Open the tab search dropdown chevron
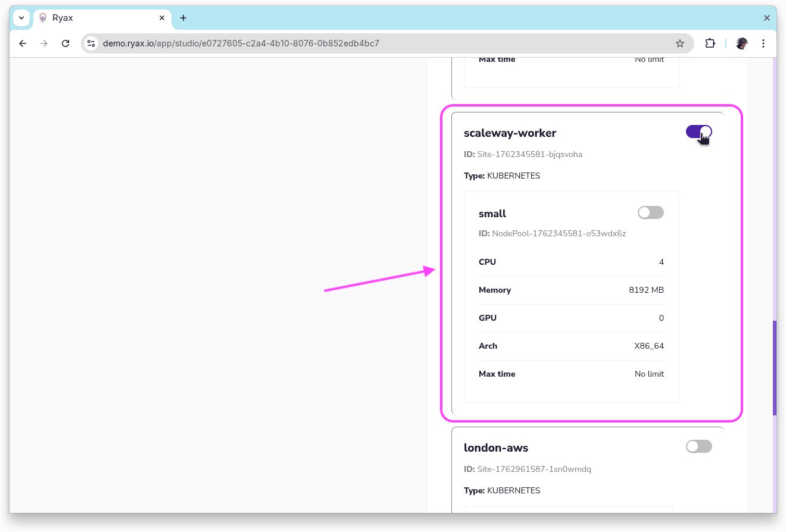The image size is (786, 532). (21, 18)
